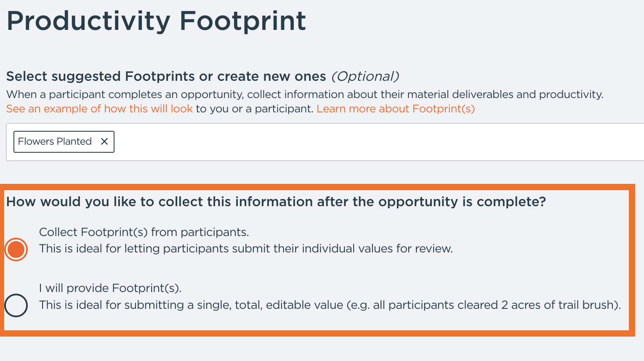Click the Productivity Footprint page heading
This screenshot has width=644, height=361.
tap(156, 21)
